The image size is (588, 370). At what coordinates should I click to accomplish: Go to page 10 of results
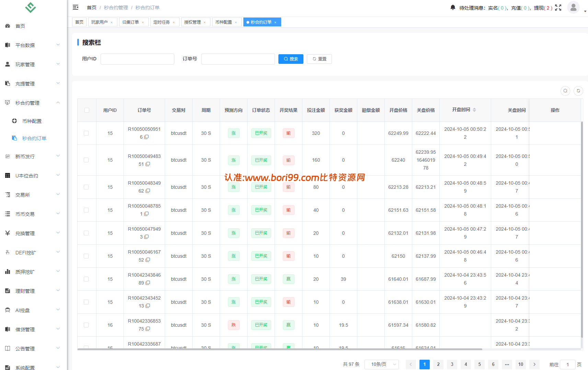point(521,364)
